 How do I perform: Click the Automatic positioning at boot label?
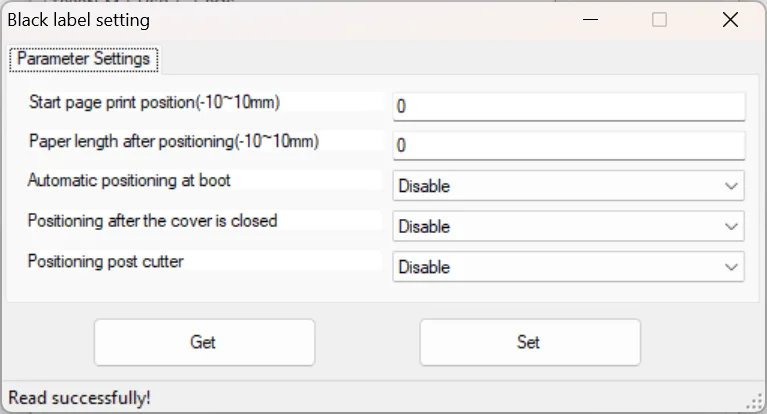129,181
